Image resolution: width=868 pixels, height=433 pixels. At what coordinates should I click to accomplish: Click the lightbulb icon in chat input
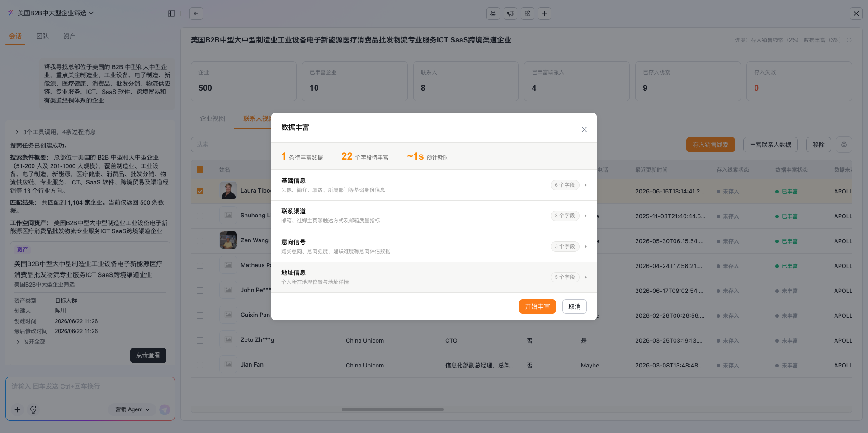(33, 409)
